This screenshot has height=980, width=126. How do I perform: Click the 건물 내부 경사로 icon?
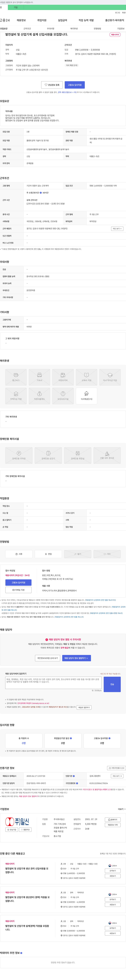tap(107, 455)
